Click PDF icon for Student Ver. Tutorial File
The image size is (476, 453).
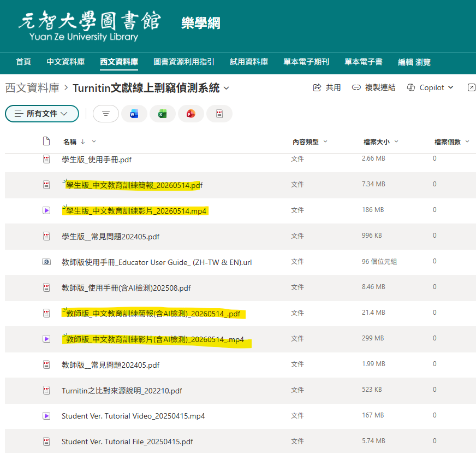[46, 442]
